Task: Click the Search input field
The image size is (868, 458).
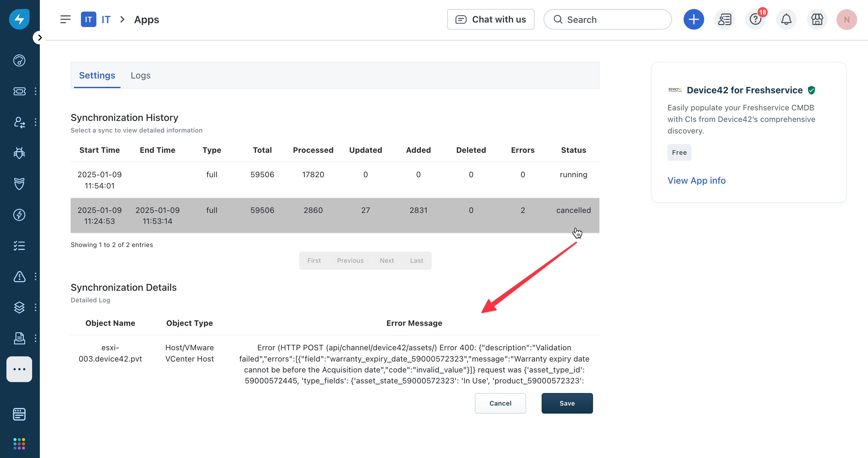Action: tap(607, 20)
